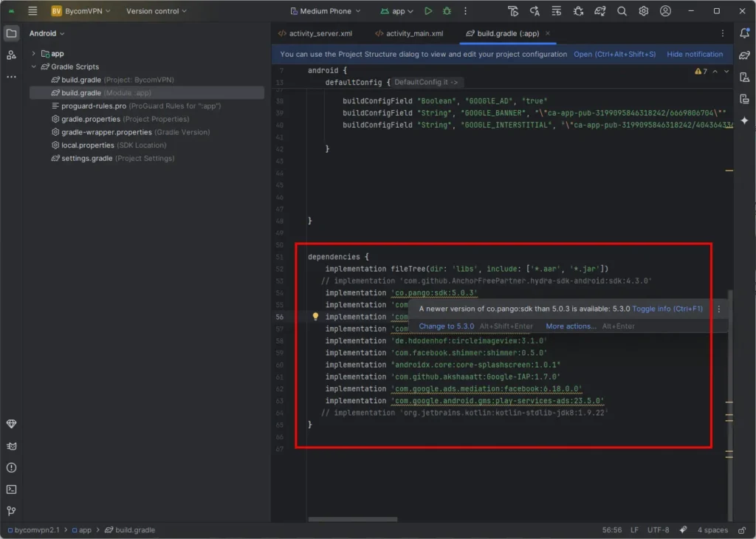Open the Resource Manager sidebar icon
756x539 pixels.
point(11,55)
